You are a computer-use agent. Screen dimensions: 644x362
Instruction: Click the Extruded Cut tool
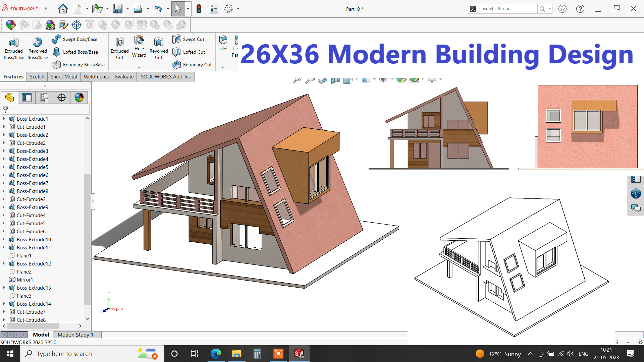click(120, 48)
